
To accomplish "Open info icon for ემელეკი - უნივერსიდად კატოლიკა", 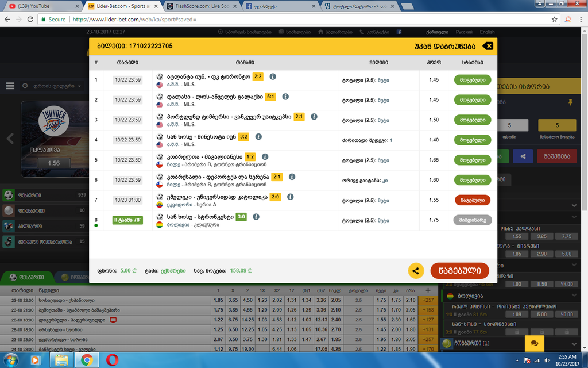I will tap(290, 197).
